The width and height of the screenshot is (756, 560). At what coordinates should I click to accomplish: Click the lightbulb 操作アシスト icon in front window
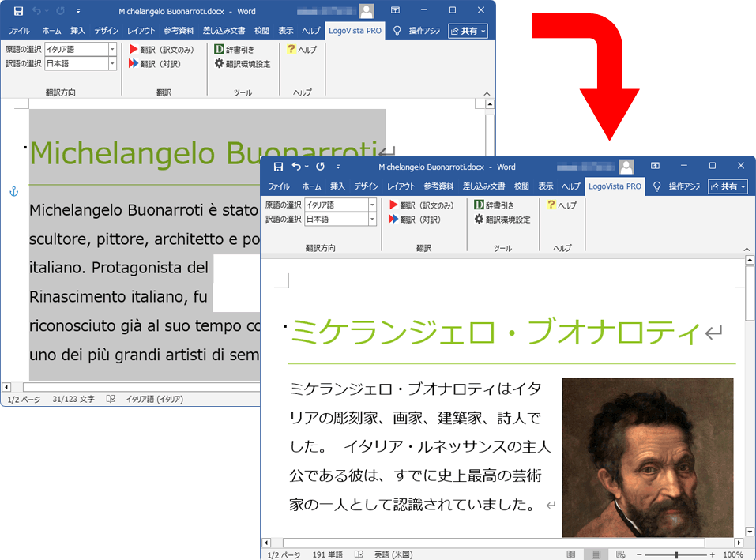tap(656, 186)
